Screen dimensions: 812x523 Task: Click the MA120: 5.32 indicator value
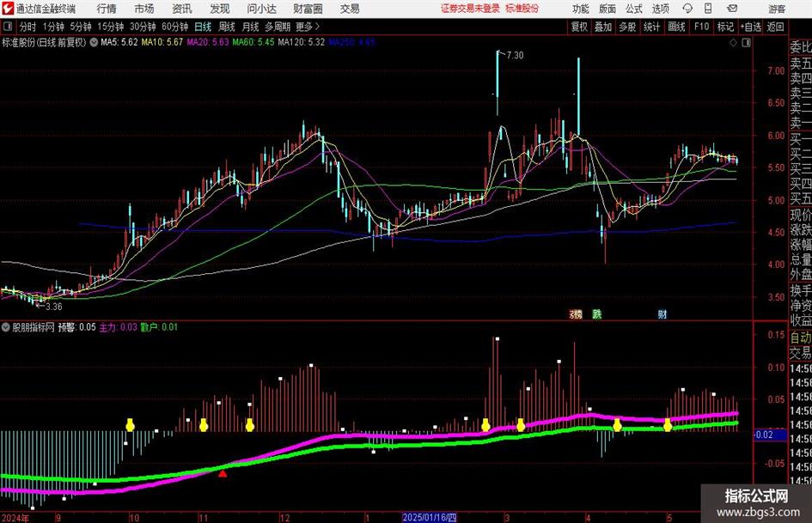point(302,42)
